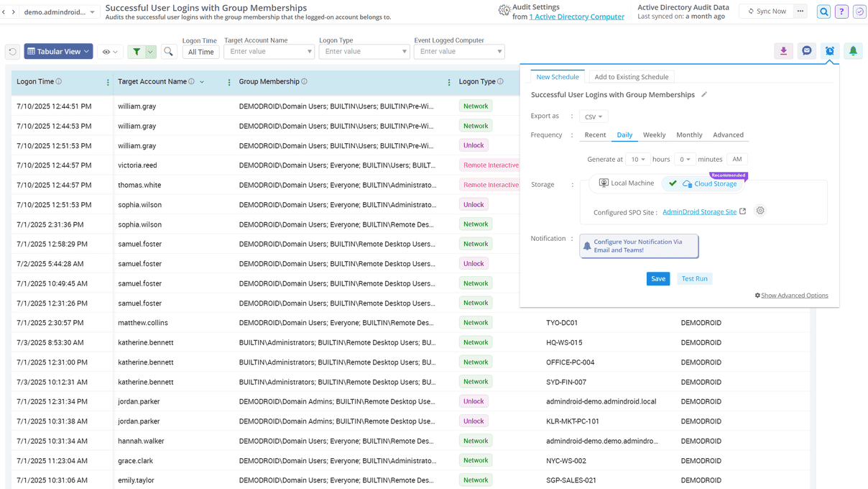Open Logon Time column three-dot menu
The width and height of the screenshot is (868, 489).
(x=108, y=83)
